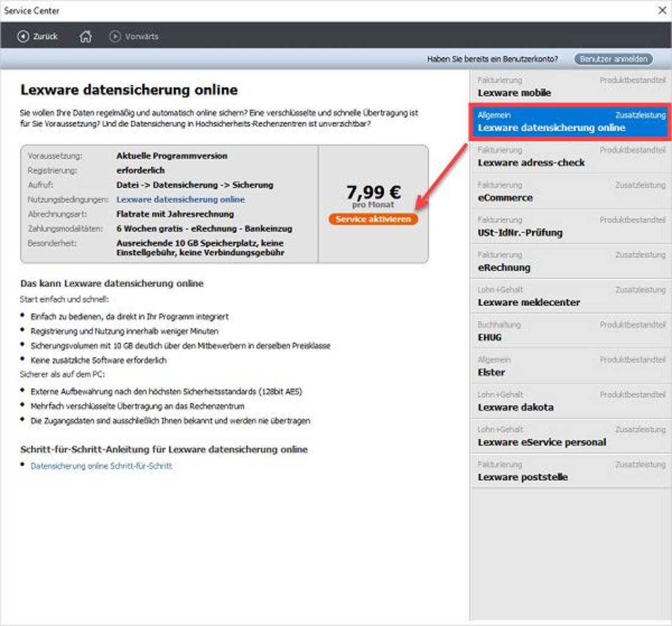Click 'Aktuelle Programmversion' requirement value

coord(172,155)
